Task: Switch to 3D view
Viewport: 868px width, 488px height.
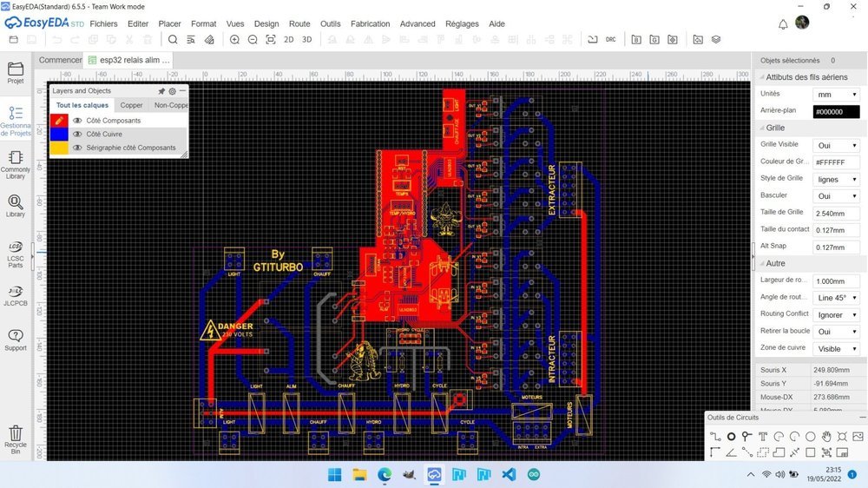Action: (306, 39)
